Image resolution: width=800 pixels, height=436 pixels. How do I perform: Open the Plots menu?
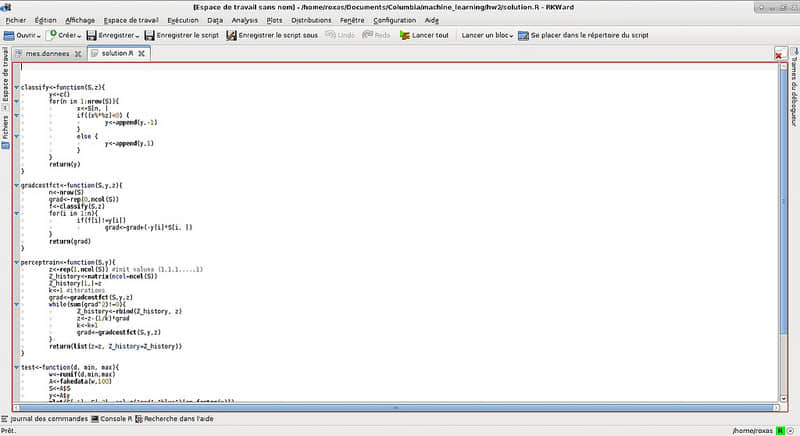pyautogui.click(x=274, y=20)
